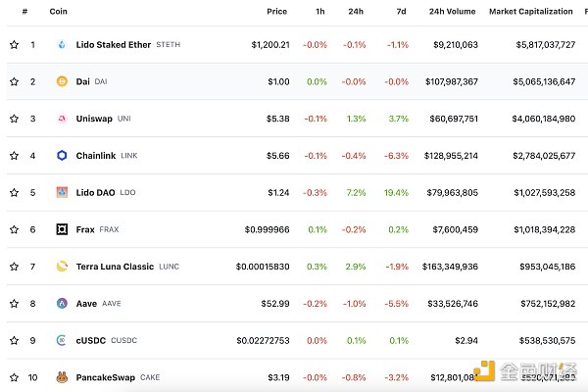Click the Terra Luna Classic logo

click(62, 267)
